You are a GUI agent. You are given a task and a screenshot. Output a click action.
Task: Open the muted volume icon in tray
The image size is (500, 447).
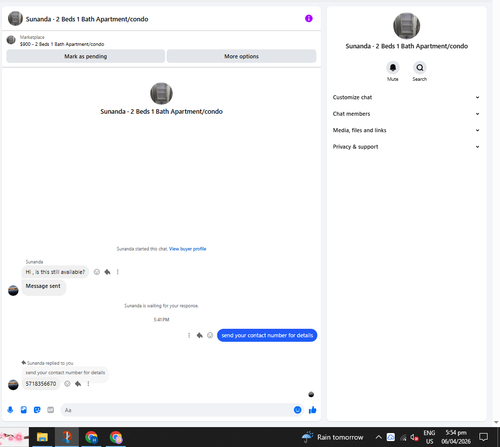[414, 437]
